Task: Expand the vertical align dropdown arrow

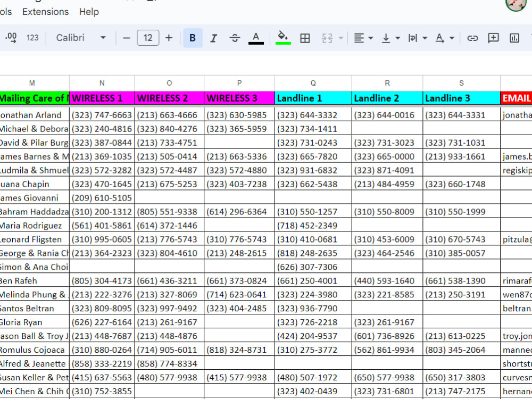Action: [398, 38]
